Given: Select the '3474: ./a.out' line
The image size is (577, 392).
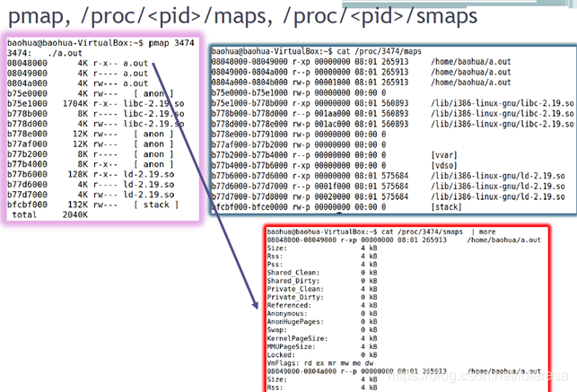Looking at the screenshot, I should [45, 53].
